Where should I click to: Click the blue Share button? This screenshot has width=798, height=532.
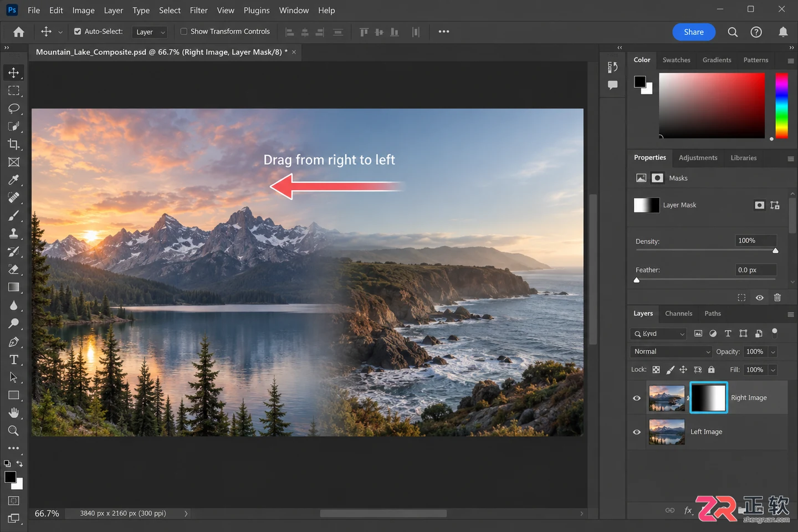[x=694, y=32]
